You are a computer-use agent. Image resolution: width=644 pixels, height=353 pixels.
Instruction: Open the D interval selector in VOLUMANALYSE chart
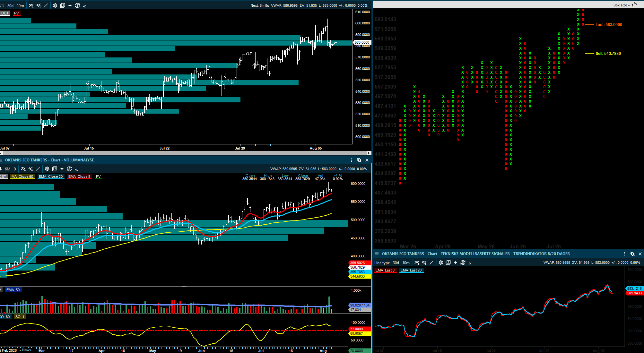(15, 169)
